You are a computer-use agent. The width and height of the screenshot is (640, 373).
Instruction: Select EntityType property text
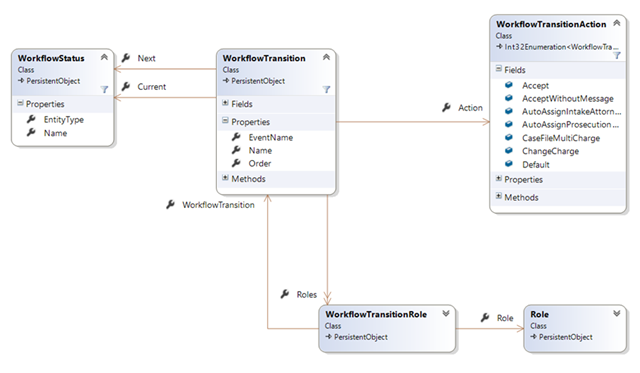tap(64, 120)
